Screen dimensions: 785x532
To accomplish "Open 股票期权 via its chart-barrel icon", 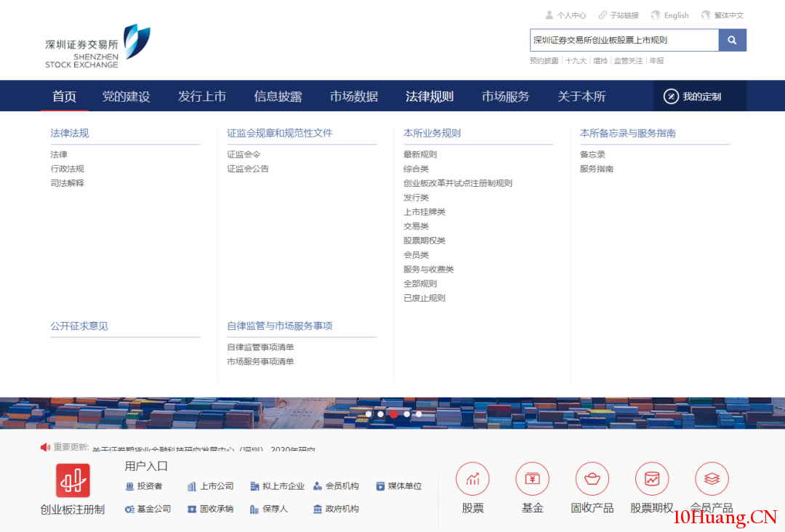I will tap(652, 479).
